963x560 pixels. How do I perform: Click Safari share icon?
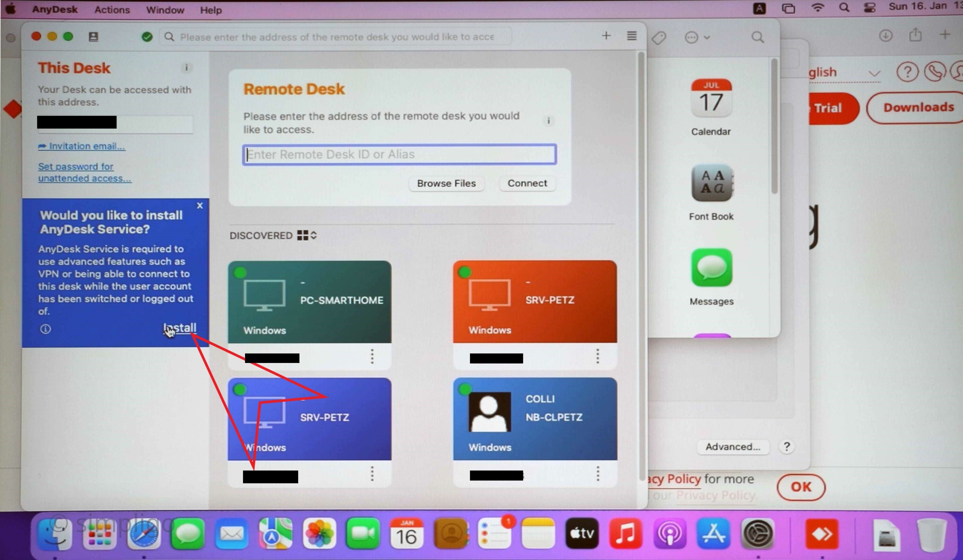click(915, 35)
